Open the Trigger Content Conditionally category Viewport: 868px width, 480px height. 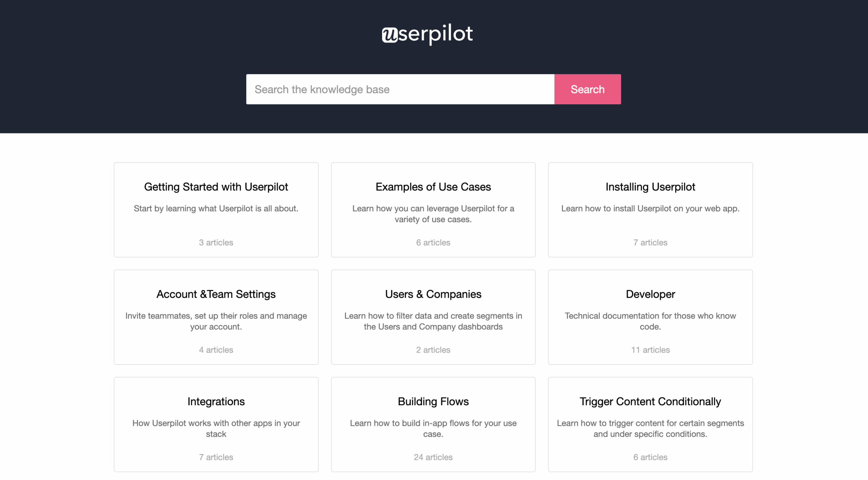pos(650,401)
